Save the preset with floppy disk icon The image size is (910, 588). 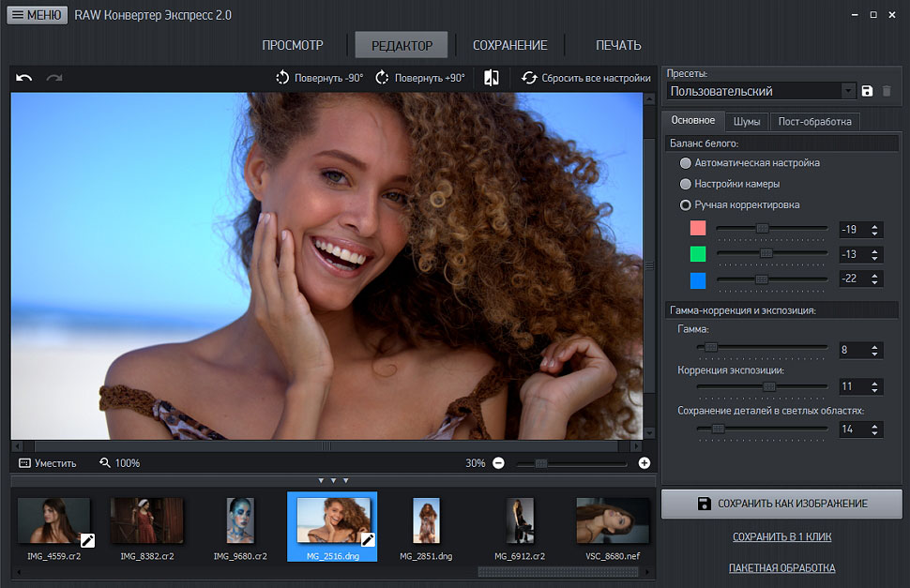point(867,91)
